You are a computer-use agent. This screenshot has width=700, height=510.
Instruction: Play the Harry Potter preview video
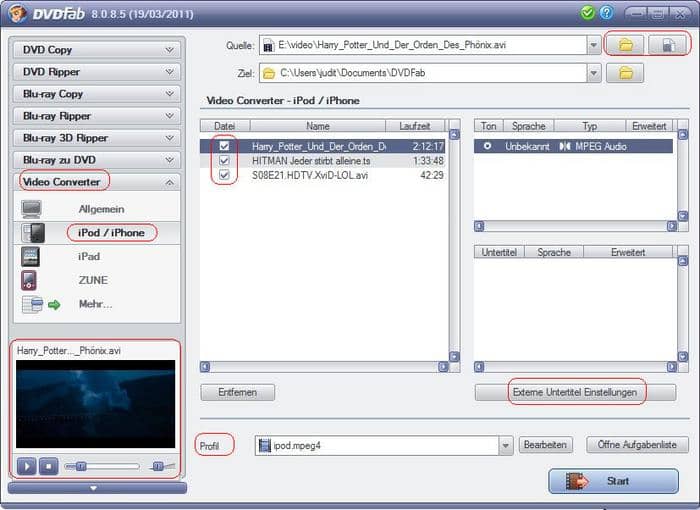coord(27,466)
